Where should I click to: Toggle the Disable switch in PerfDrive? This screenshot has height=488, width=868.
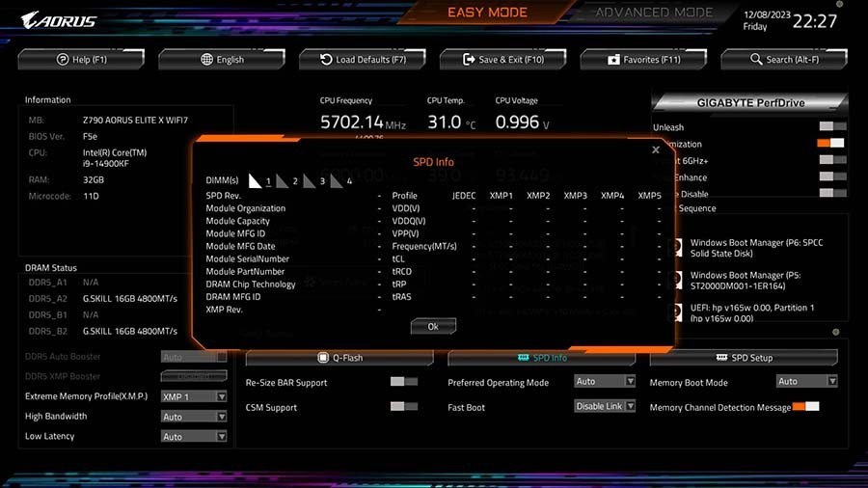point(832,193)
